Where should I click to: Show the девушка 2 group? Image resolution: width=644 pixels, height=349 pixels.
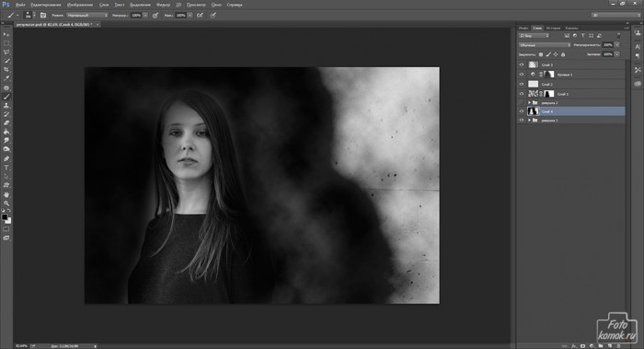[x=522, y=103]
